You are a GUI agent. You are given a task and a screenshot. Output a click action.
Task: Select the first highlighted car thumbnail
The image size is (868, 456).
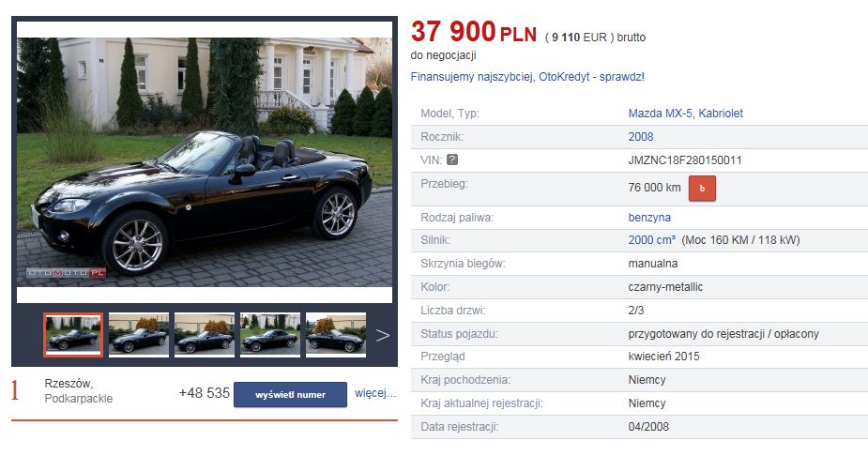point(73,335)
